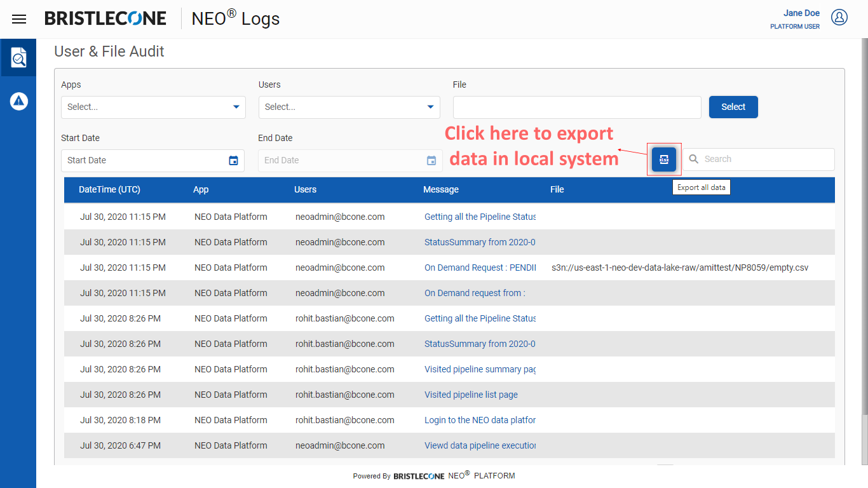Image resolution: width=868 pixels, height=488 pixels.
Task: Sort by Message column header
Action: [x=441, y=189]
